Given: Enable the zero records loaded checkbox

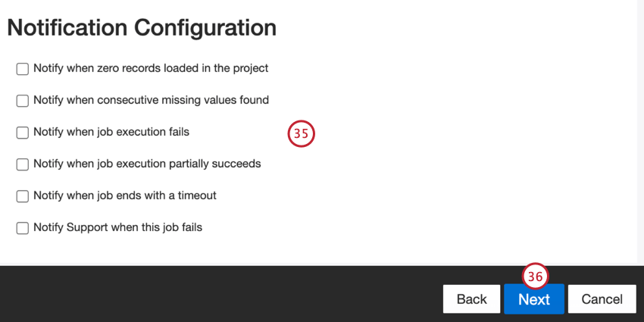Looking at the screenshot, I should [23, 69].
